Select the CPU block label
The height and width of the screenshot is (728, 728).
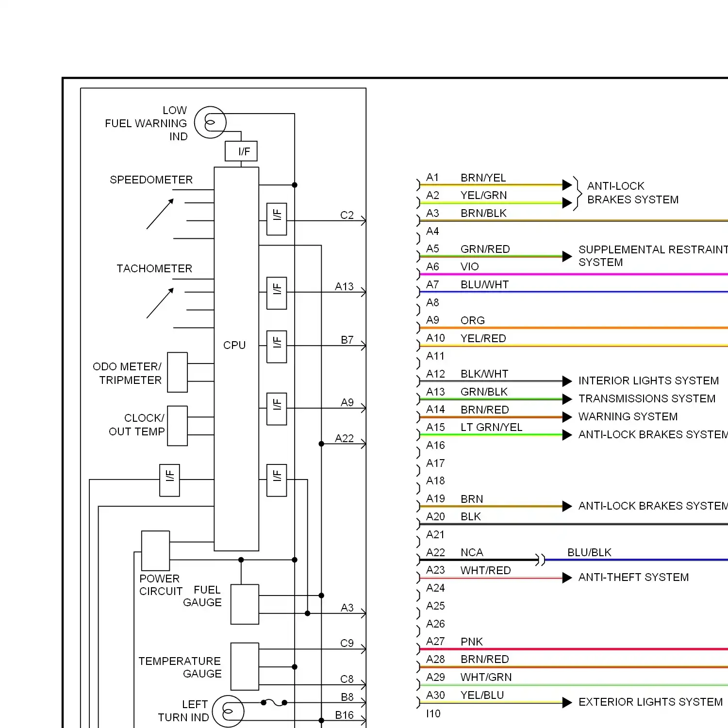tap(234, 345)
